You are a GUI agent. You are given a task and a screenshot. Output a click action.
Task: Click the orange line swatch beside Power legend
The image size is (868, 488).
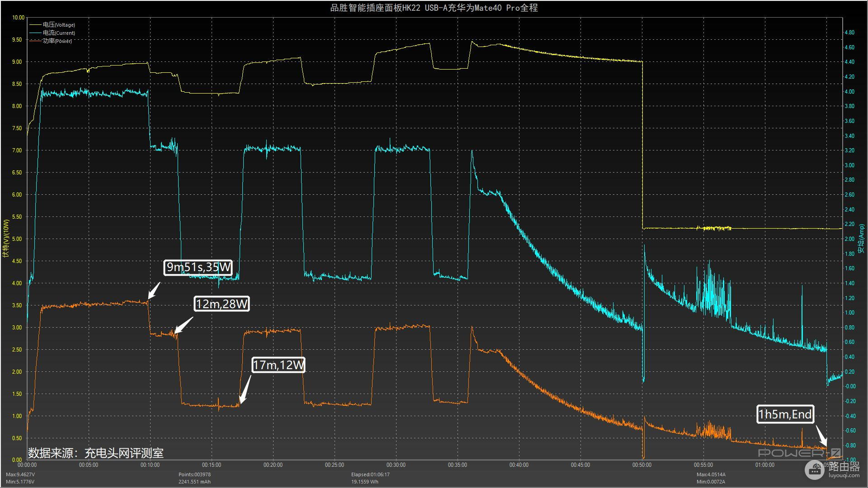[x=35, y=41]
